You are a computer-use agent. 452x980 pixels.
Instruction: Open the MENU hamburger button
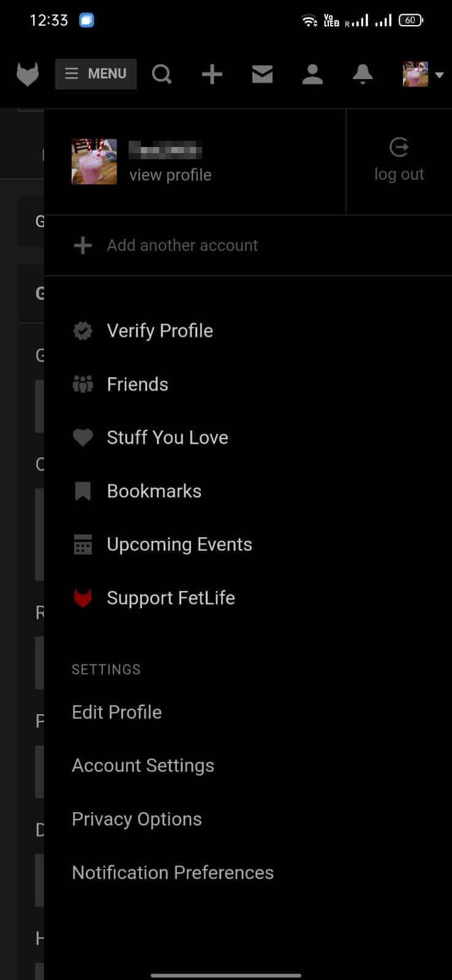[x=96, y=74]
